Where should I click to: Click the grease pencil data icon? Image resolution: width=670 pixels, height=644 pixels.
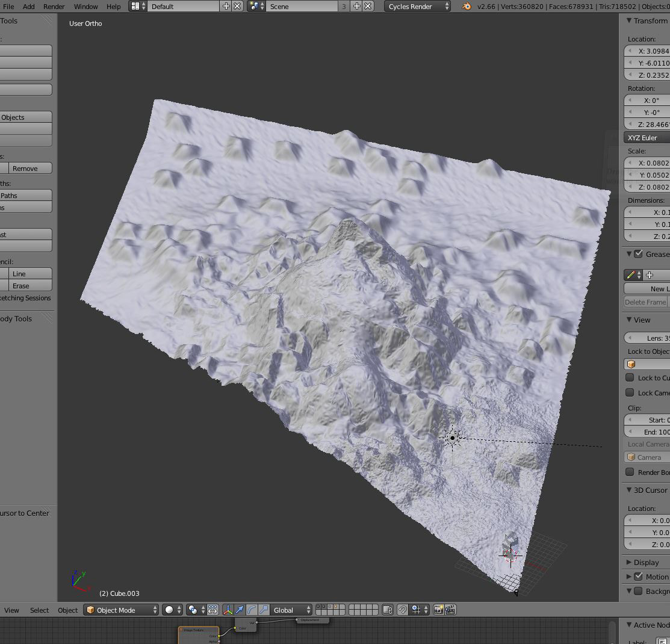point(633,275)
